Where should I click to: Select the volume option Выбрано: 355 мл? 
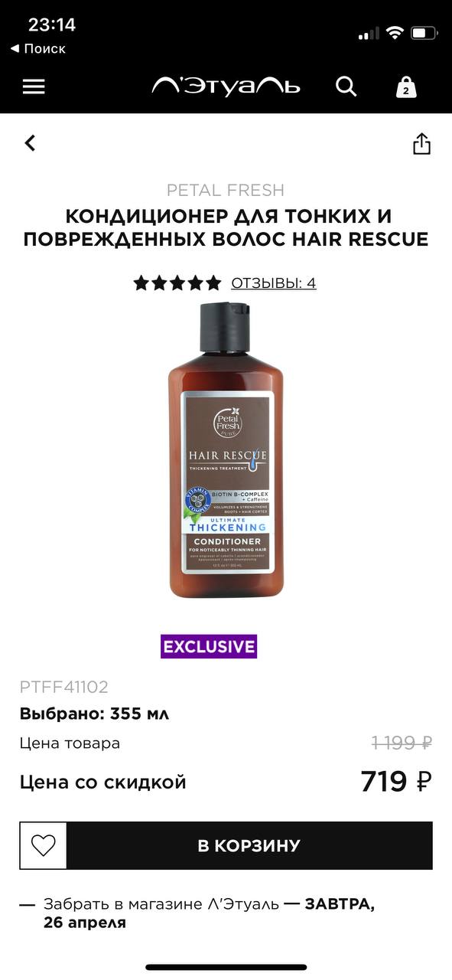point(94,714)
